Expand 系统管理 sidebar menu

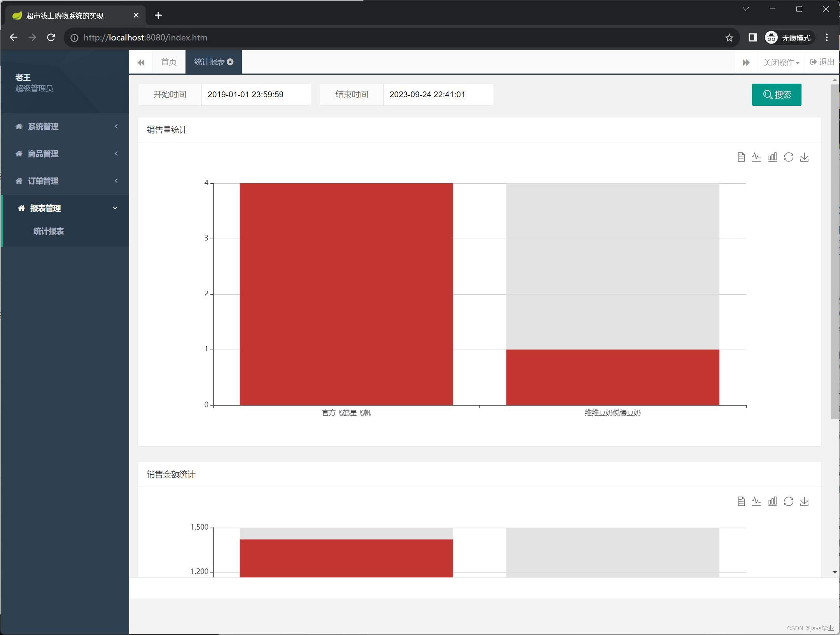(x=65, y=126)
